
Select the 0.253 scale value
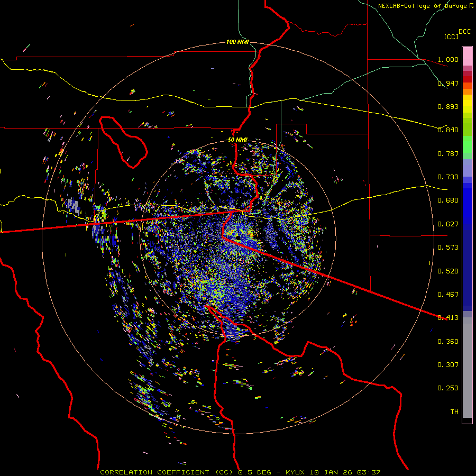[x=448, y=388]
